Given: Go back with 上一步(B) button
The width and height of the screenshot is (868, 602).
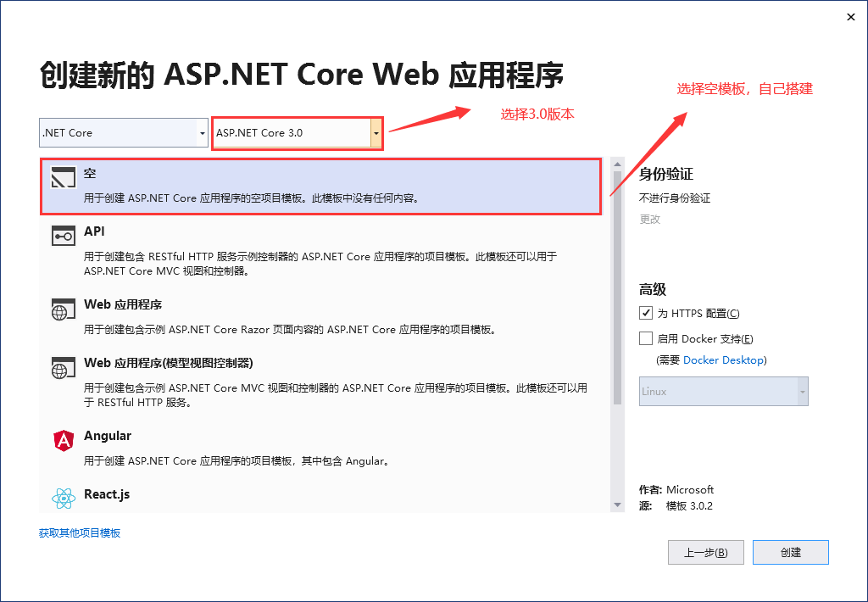Looking at the screenshot, I should [x=706, y=552].
